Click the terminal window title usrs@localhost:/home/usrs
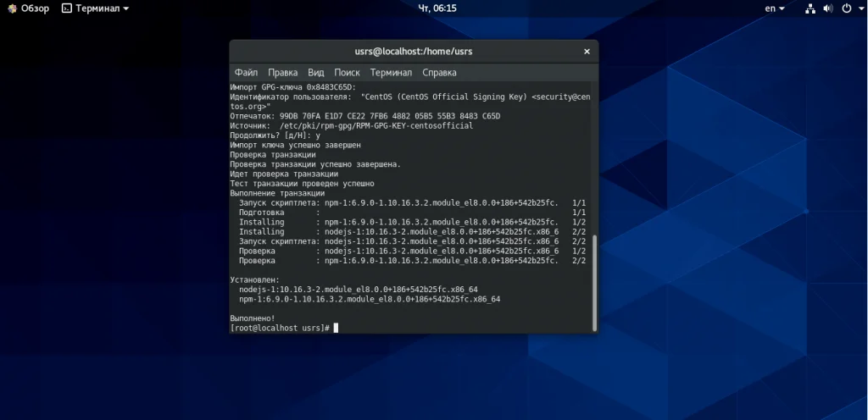This screenshot has height=420, width=868. 414,52
